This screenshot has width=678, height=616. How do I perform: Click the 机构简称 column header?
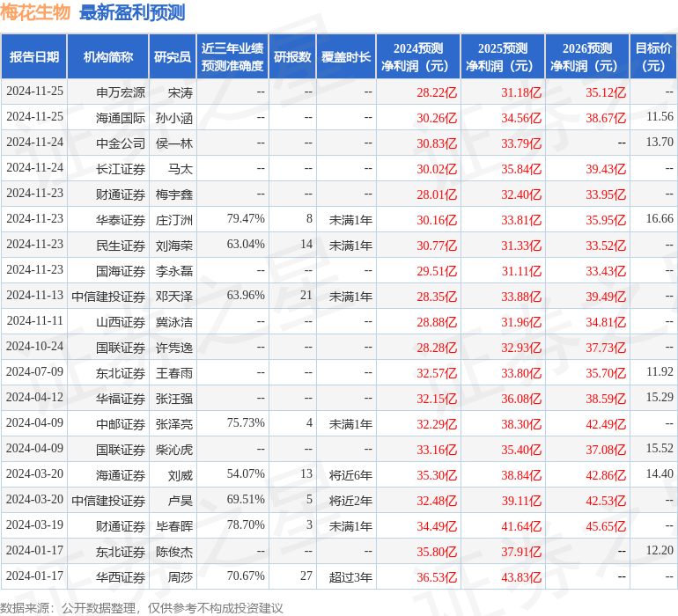coord(108,57)
